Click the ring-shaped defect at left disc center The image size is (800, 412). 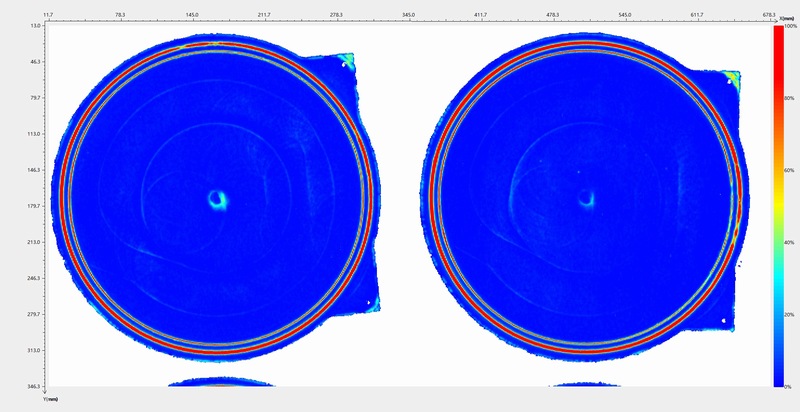coord(217,199)
